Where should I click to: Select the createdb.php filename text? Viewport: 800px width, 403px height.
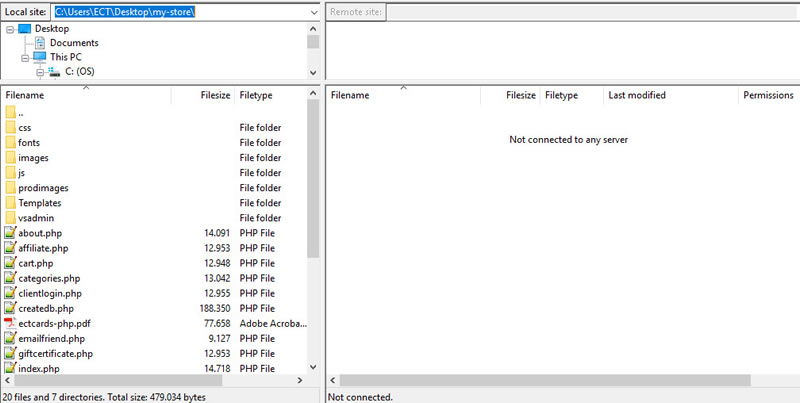46,309
